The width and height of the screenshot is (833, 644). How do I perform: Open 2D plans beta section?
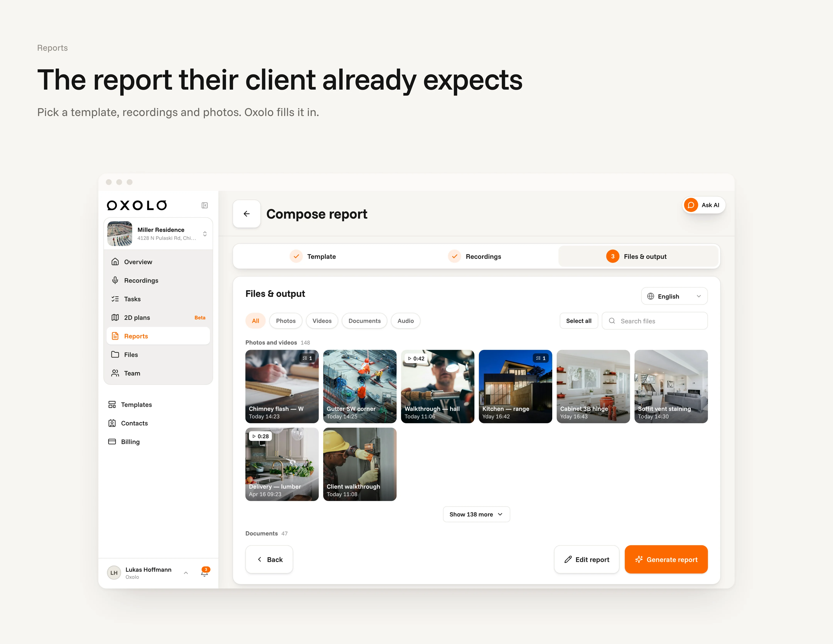pyautogui.click(x=158, y=317)
